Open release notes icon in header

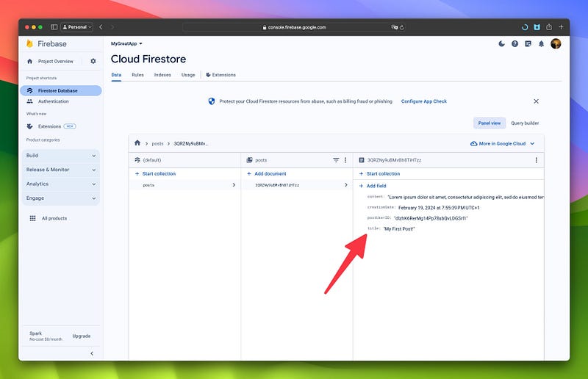pos(528,44)
